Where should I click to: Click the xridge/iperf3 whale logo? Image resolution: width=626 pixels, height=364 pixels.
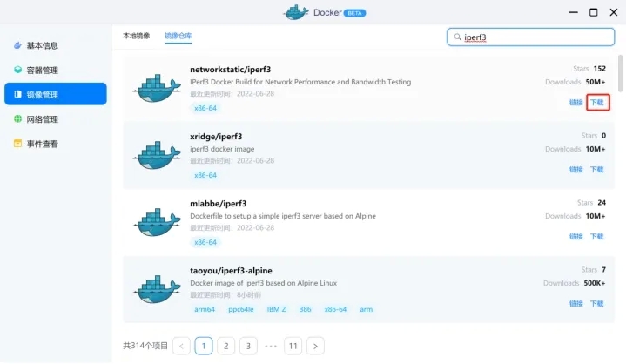point(157,155)
